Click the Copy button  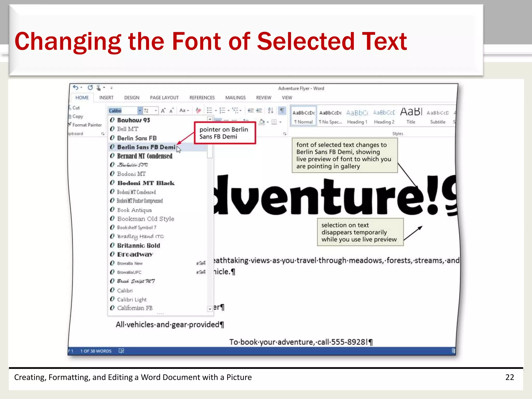click(76, 116)
